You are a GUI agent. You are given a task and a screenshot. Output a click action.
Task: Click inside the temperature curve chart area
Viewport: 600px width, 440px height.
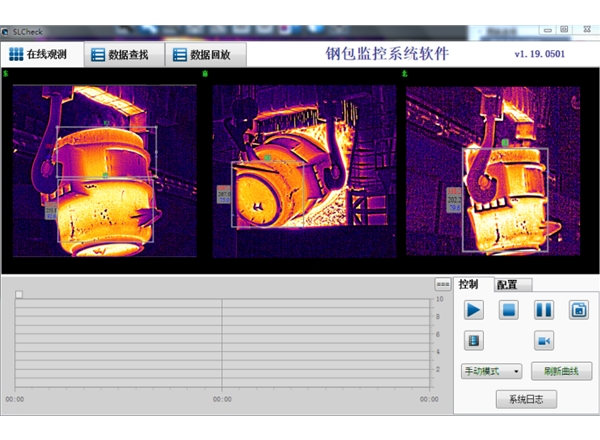[220, 345]
